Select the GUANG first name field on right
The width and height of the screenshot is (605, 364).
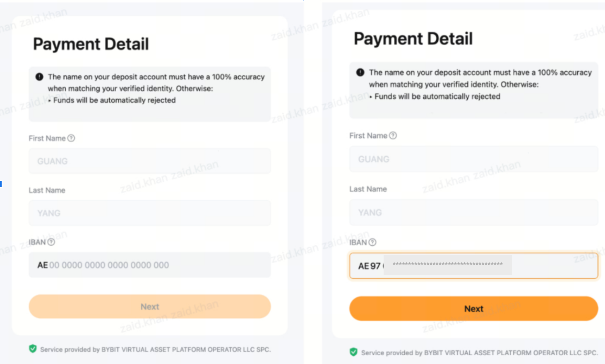pos(474,159)
